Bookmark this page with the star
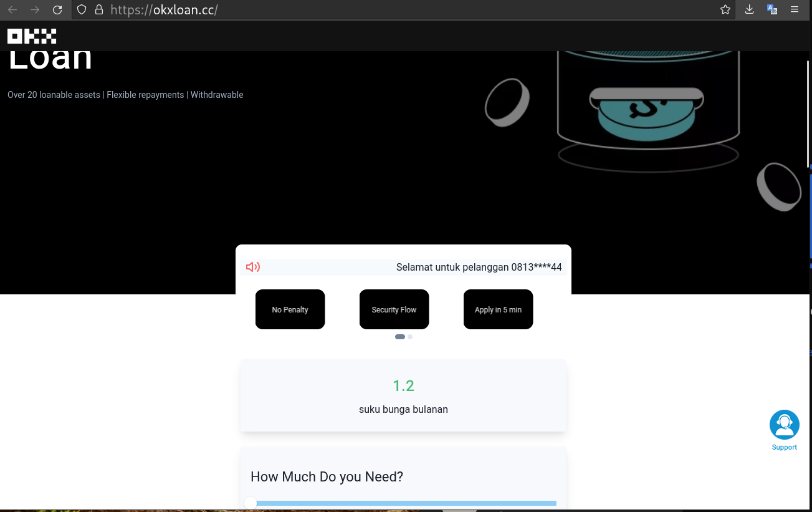 tap(725, 10)
